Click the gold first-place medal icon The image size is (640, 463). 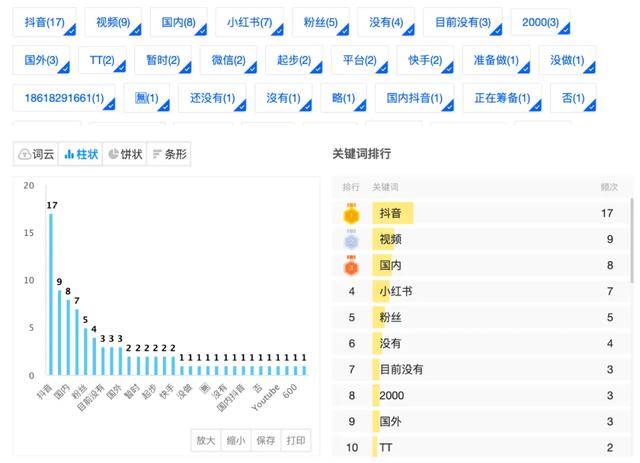(x=351, y=214)
